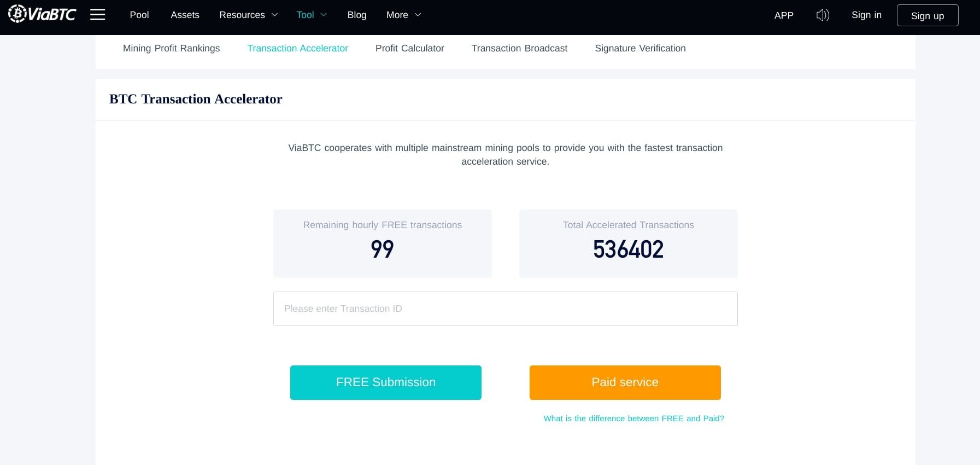Click the total accelerated value 536402
Screen dimensions: 980x465
click(x=629, y=249)
